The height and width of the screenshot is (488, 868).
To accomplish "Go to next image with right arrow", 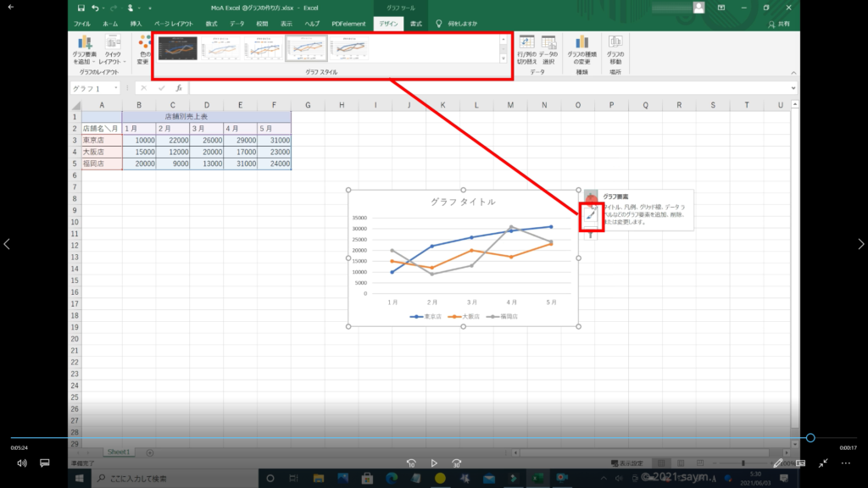I will [x=860, y=244].
